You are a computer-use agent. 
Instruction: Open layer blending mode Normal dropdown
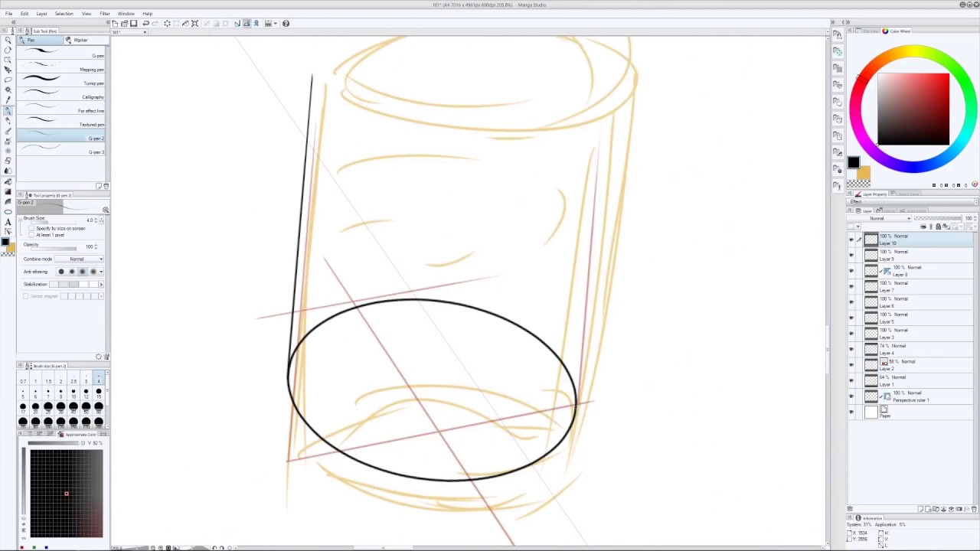(879, 218)
